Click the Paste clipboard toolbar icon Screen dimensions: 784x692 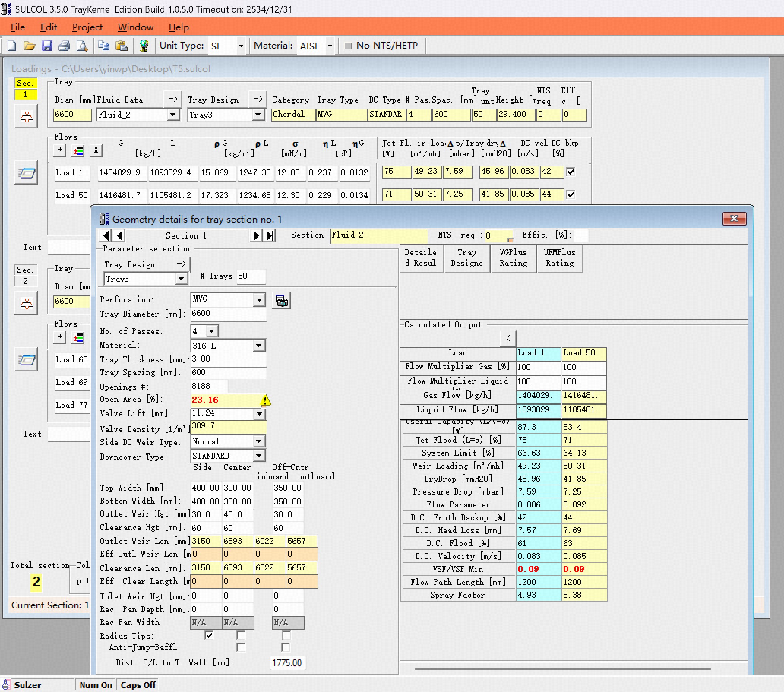click(122, 46)
